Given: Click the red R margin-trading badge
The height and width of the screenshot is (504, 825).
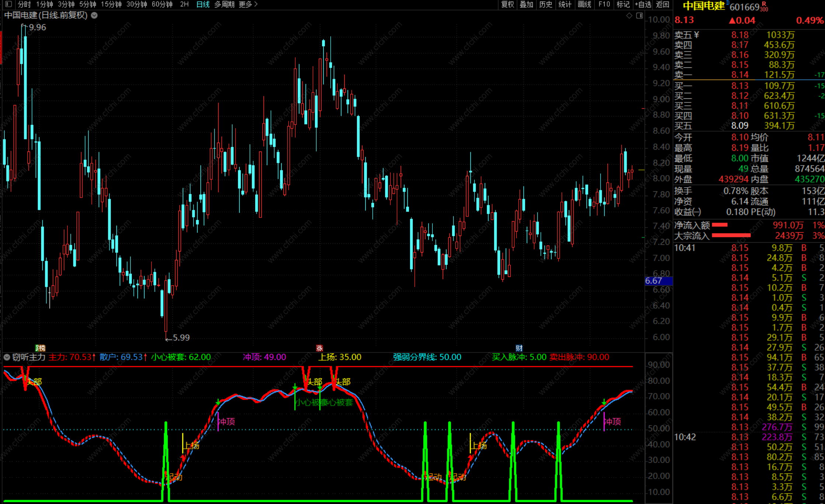Looking at the screenshot, I should [x=764, y=4].
